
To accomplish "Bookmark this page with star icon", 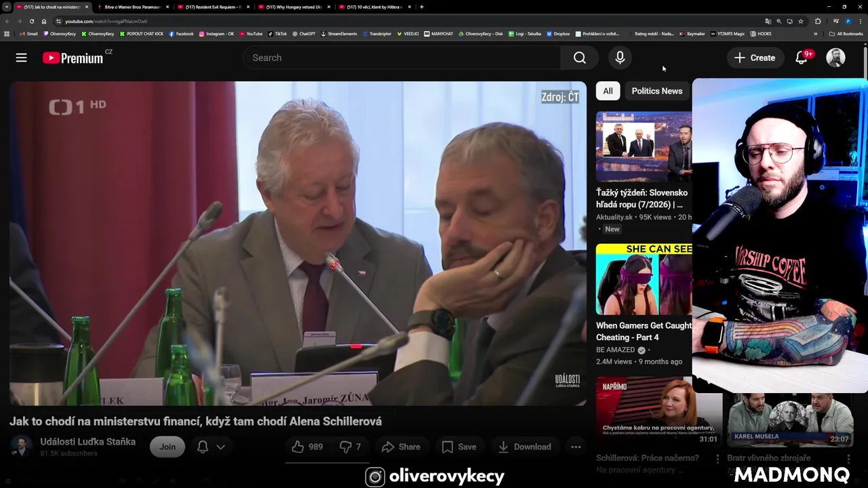I will click(x=800, y=21).
